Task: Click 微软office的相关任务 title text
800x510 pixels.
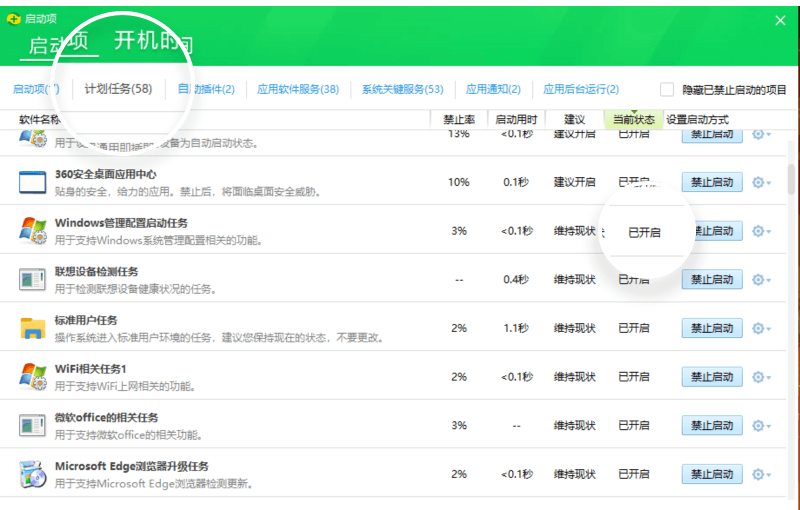Action: pyautogui.click(x=106, y=418)
